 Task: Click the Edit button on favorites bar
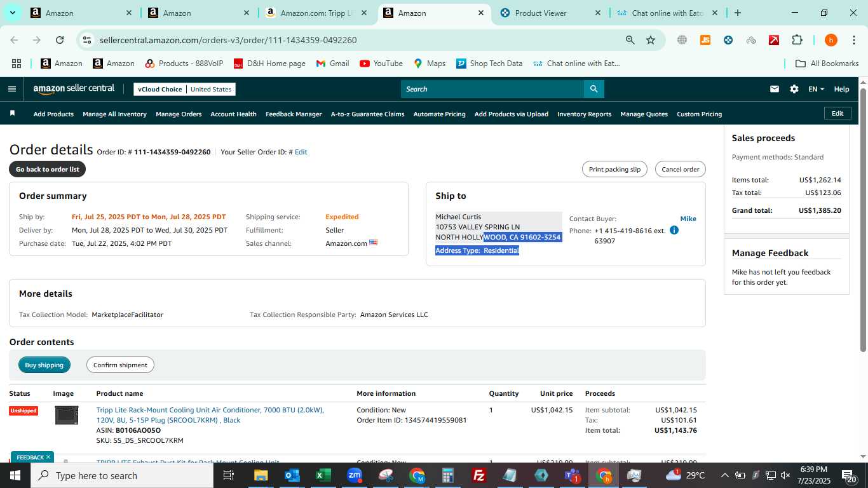(x=837, y=113)
